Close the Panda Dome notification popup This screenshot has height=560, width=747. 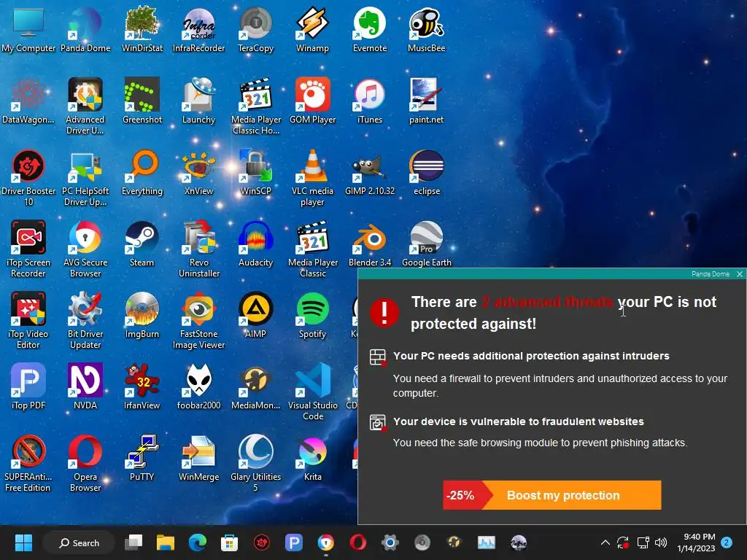740,274
